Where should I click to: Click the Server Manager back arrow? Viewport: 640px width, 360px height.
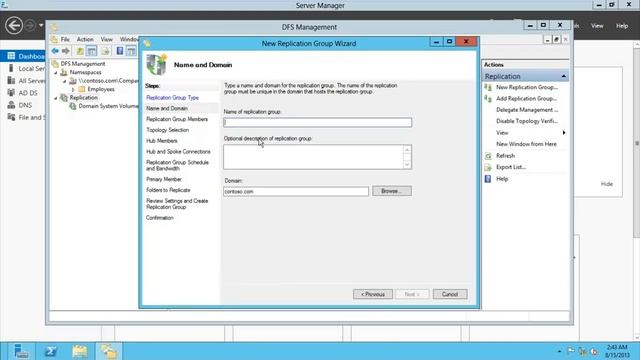pos(13,26)
